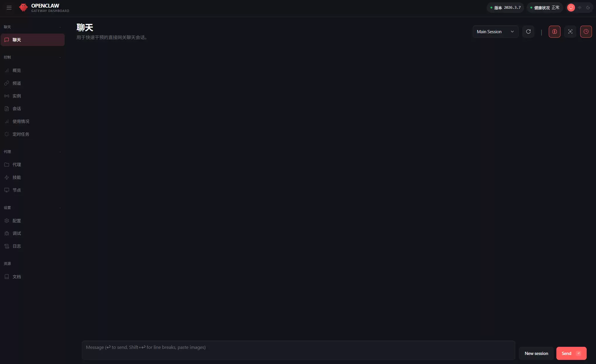596x364 pixels.
Task: Refresh chat data with the circular arrow
Action: tap(528, 32)
